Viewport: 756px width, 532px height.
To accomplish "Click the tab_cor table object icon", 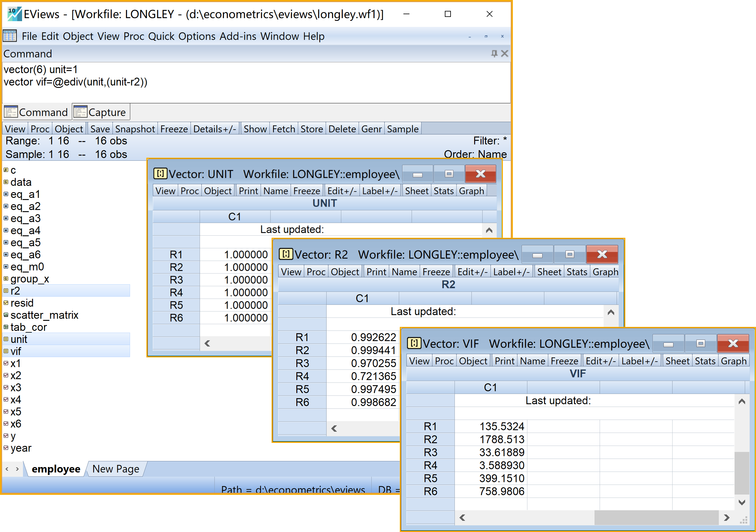I will pos(6,327).
